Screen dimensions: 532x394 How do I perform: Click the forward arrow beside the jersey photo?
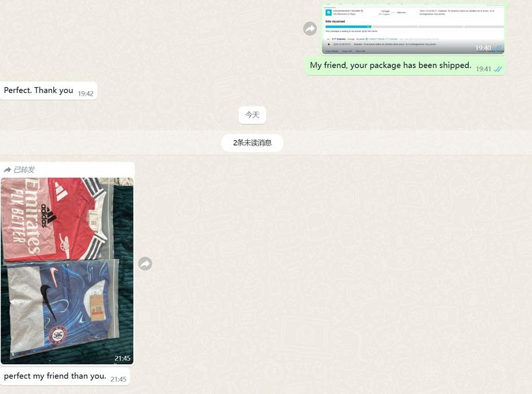pos(145,264)
